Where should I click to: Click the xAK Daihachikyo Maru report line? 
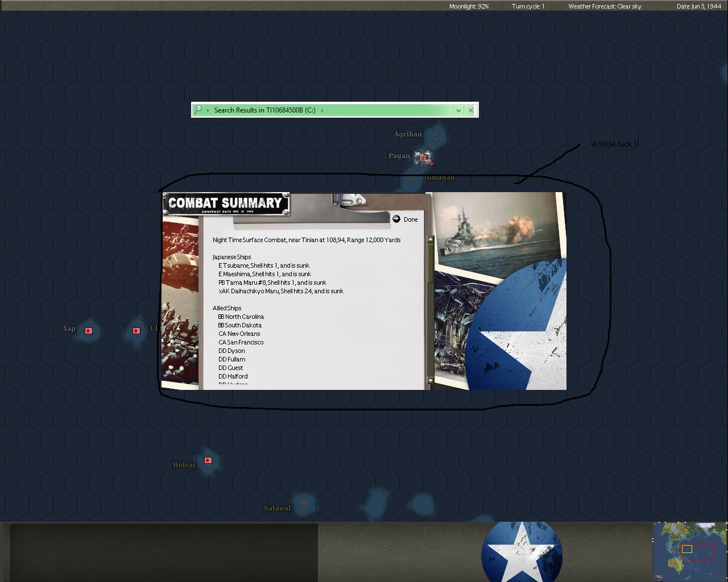[281, 291]
